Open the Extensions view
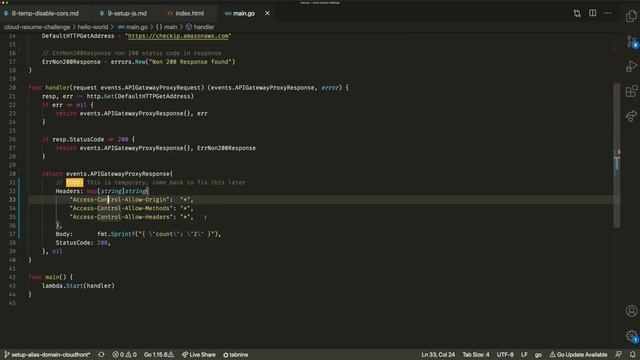Viewport: 640px width, 360px height. click(631, 91)
